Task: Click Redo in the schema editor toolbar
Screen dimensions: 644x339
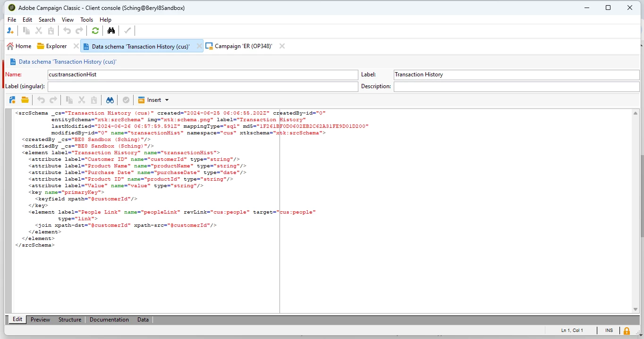Action: point(53,100)
